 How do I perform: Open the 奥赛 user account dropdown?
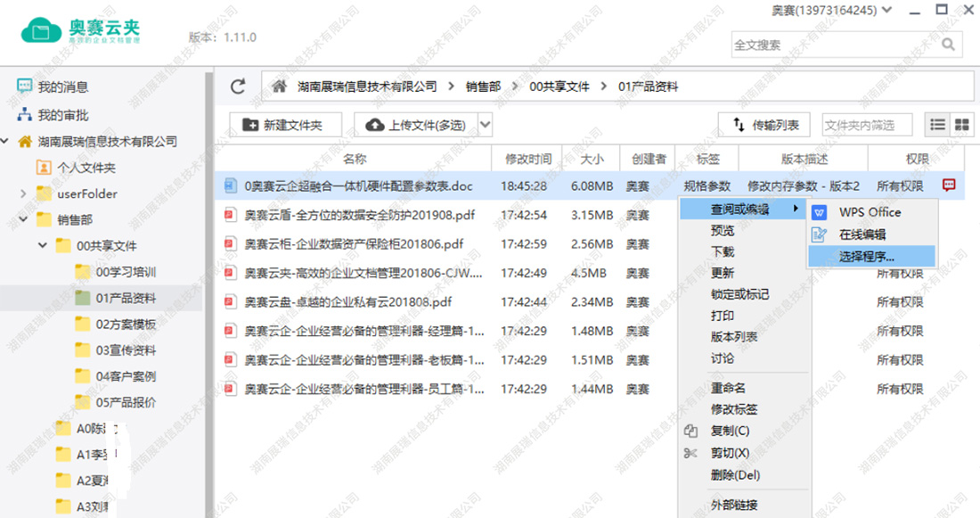tap(831, 11)
